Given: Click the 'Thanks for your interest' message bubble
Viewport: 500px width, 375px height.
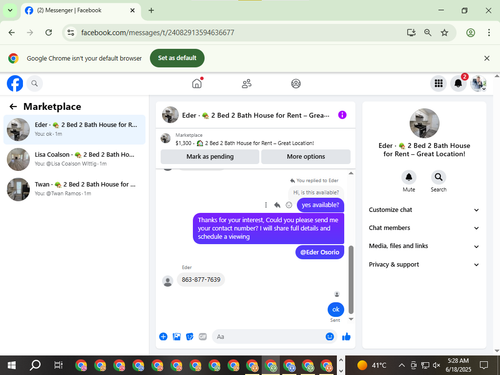Looking at the screenshot, I should click(268, 228).
